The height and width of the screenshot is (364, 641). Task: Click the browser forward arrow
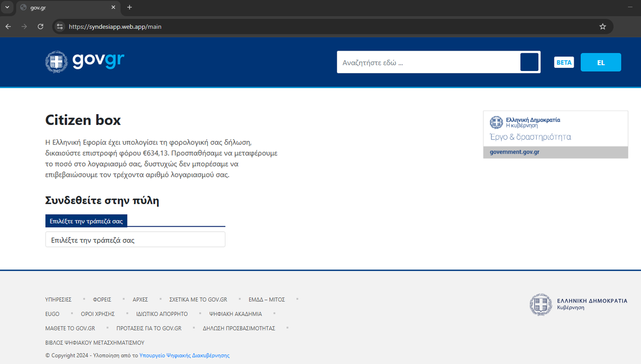(x=24, y=26)
